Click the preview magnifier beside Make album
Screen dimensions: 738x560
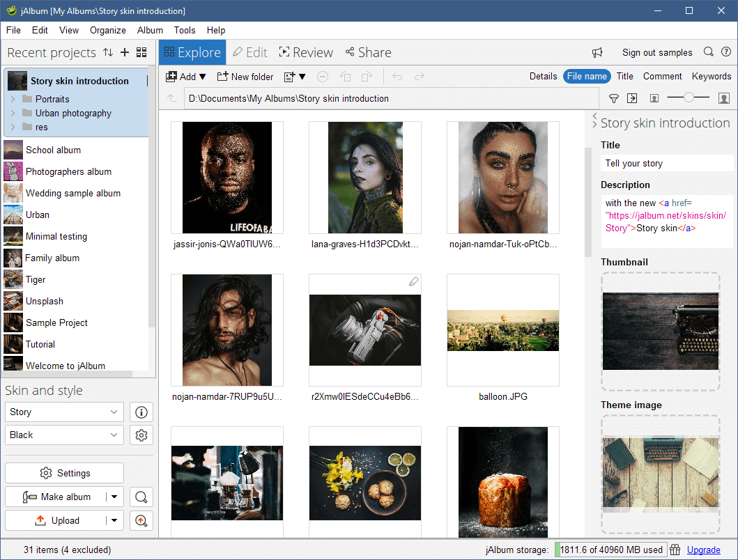pos(141,497)
